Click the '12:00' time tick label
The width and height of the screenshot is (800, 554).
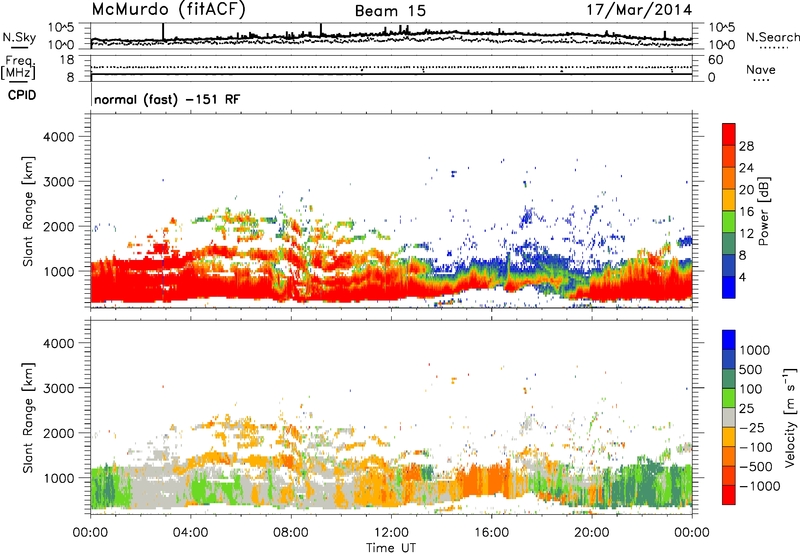pos(391,533)
